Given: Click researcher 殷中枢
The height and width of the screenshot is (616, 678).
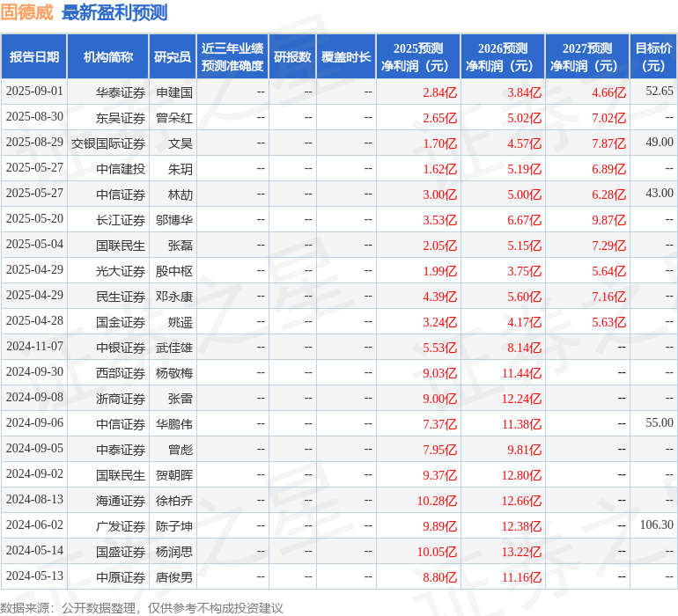Looking at the screenshot, I should 174,271.
